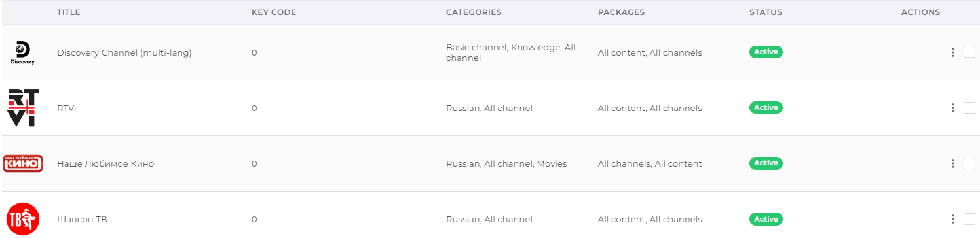Screen dimensions: 980x238
Task: Sort by the TITLE column header
Action: (68, 12)
